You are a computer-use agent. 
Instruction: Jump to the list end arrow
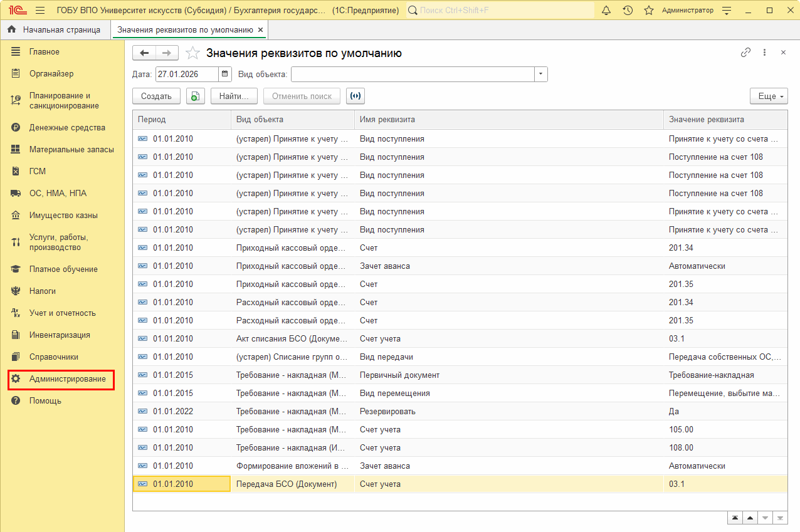click(x=780, y=518)
